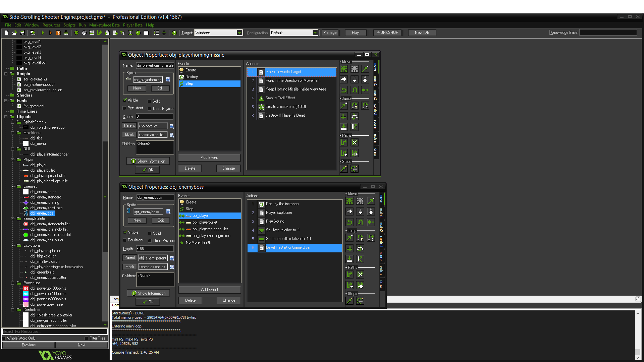Click Add Event in obj_enemyboss window

coord(209,290)
